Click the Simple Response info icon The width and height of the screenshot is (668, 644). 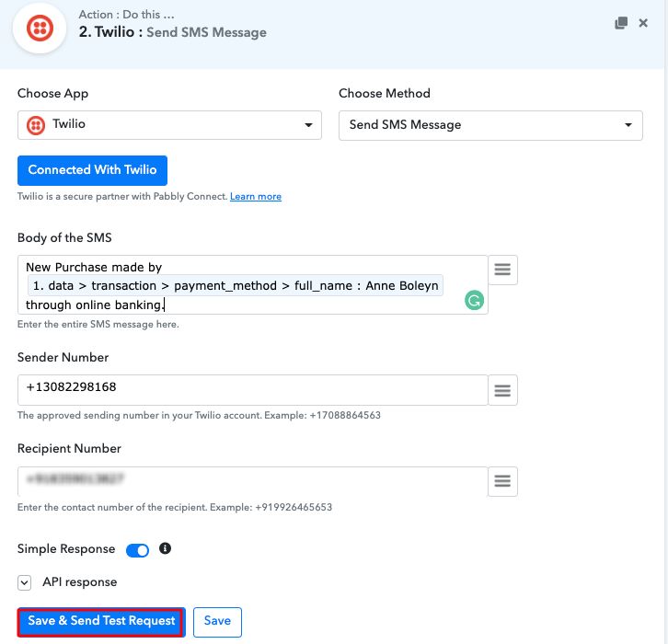[x=165, y=548]
